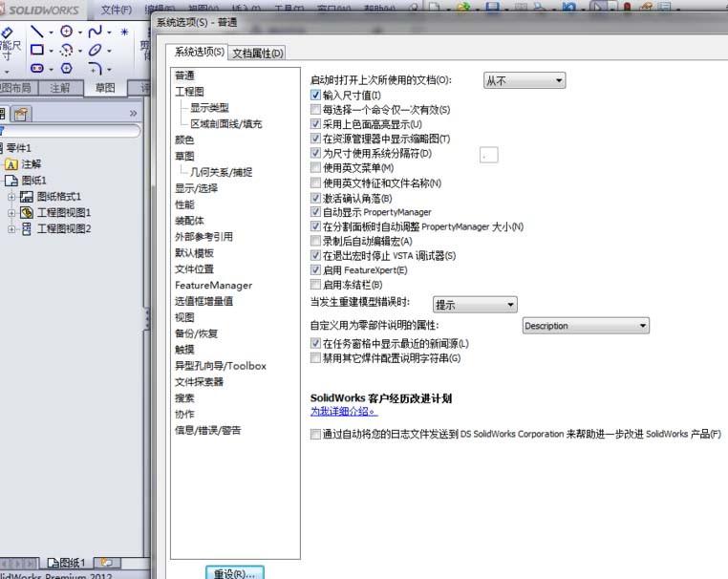Screen dimensions: 728x579
Task: Select 文件位置 in options list
Action: (194, 268)
